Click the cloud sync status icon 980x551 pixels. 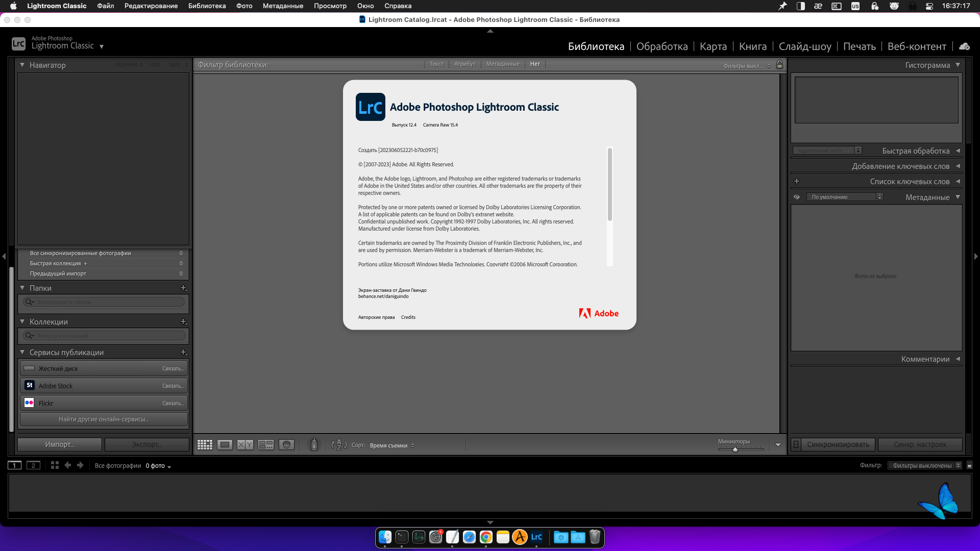point(964,46)
